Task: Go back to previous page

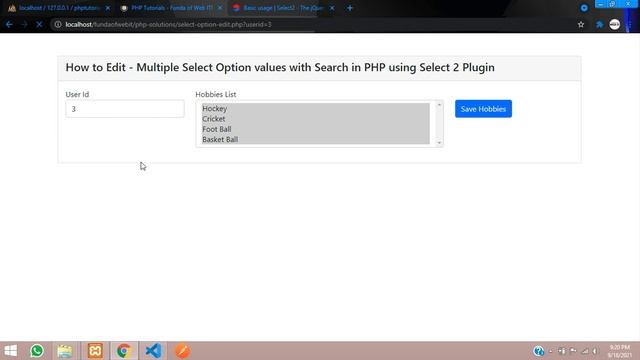Action: click(x=9, y=24)
